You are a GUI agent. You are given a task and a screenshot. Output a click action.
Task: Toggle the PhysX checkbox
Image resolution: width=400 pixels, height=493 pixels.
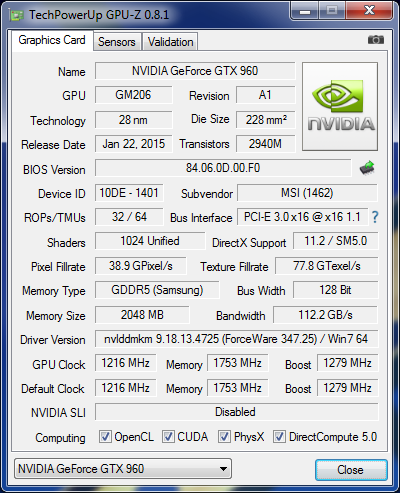pos(224,436)
